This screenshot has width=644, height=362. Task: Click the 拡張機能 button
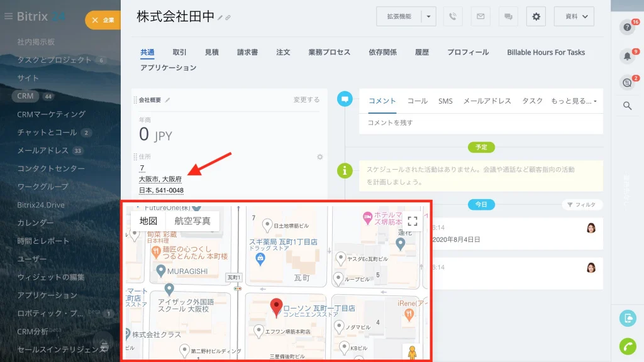(x=399, y=16)
